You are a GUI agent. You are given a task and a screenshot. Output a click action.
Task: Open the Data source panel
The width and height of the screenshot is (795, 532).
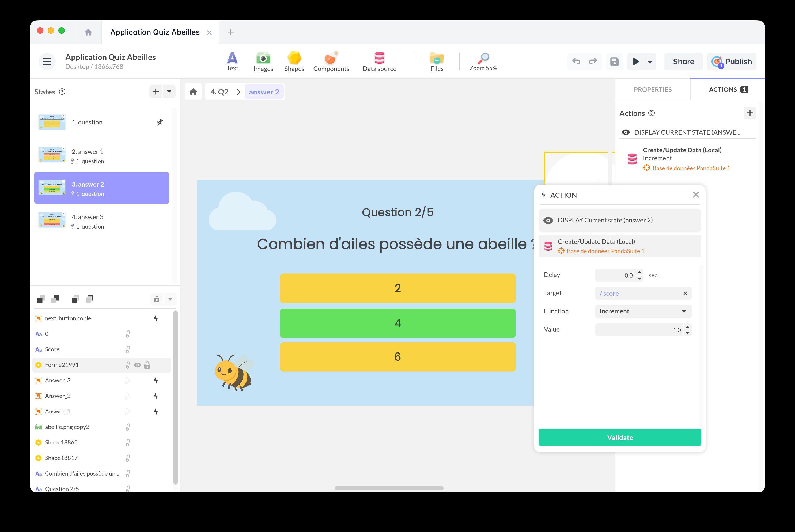pyautogui.click(x=379, y=61)
